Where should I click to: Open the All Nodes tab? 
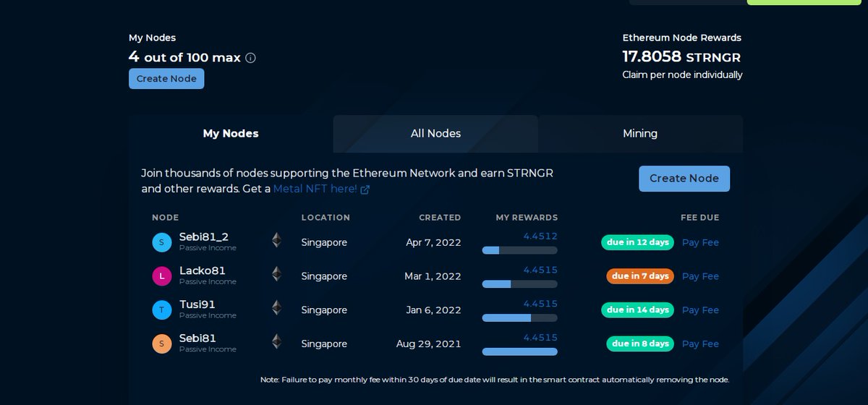[x=435, y=134]
